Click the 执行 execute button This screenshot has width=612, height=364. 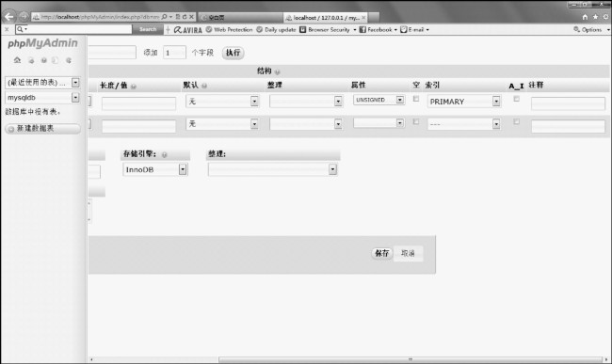point(233,53)
